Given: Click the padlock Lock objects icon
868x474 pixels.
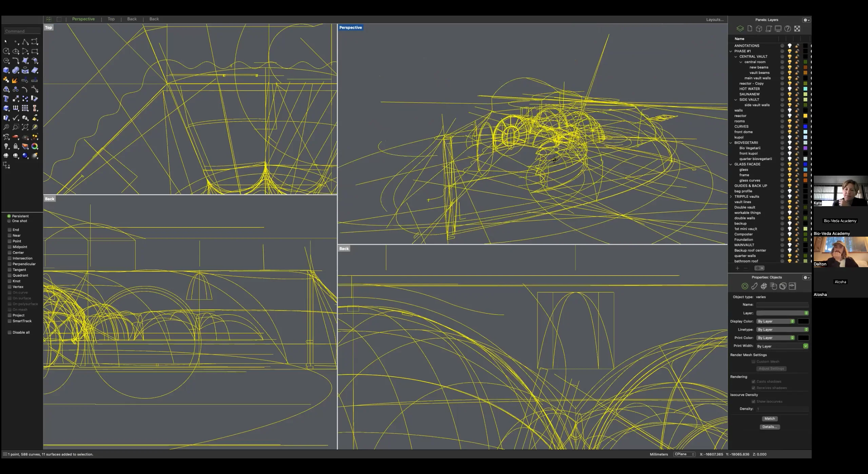Looking at the screenshot, I should click(x=16, y=146).
